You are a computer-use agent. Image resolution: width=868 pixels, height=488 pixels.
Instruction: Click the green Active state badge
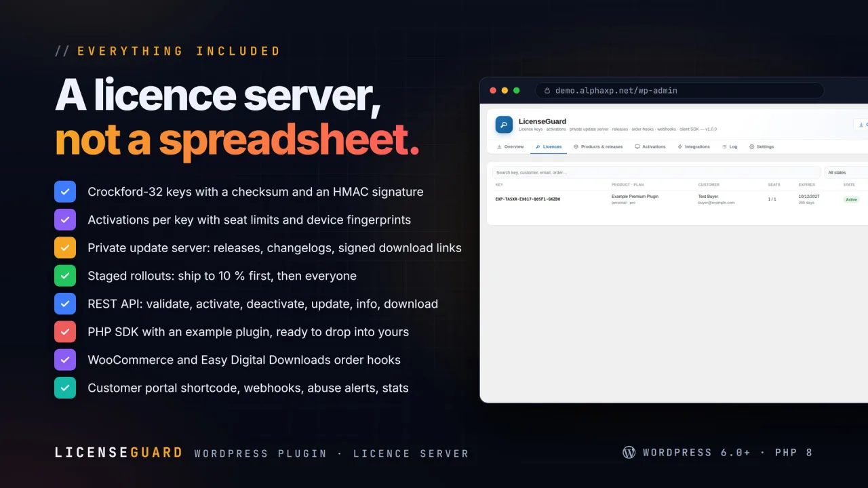(x=851, y=199)
